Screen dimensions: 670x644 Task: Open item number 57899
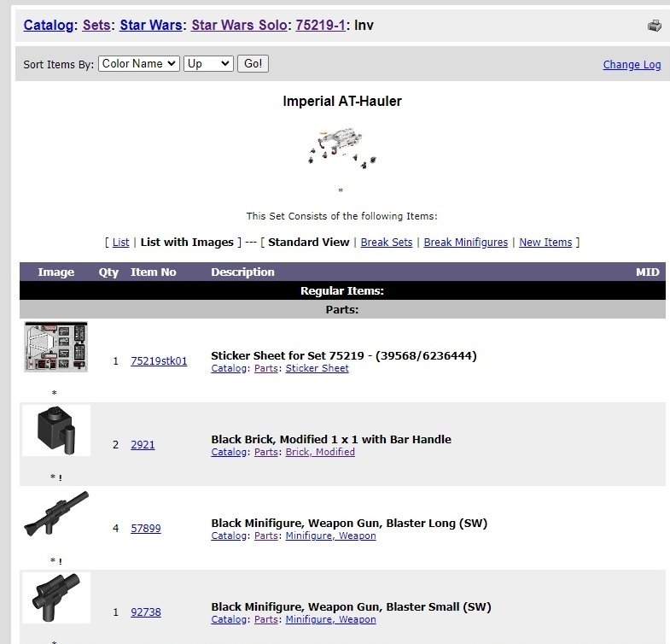tap(145, 529)
